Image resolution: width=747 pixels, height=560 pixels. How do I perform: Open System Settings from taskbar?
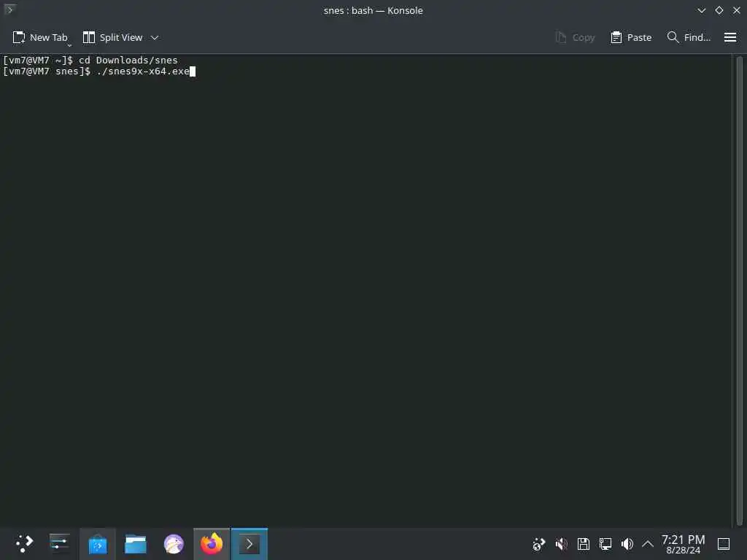coord(60,544)
